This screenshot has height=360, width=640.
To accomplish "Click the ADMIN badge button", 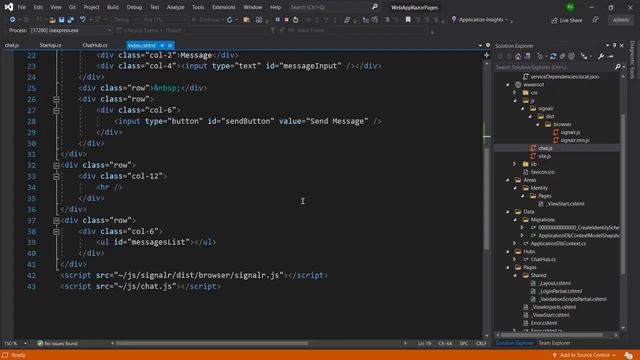I will click(x=621, y=20).
